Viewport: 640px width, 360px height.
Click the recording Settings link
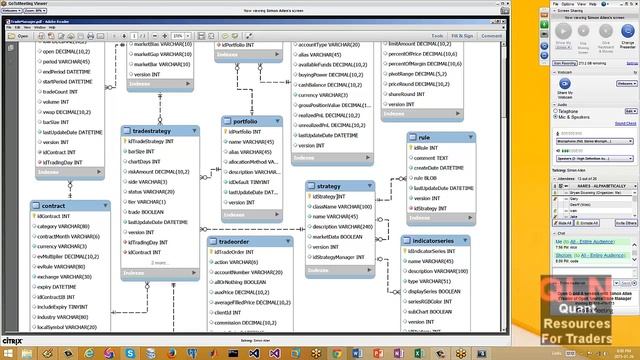pyautogui.click(x=632, y=63)
